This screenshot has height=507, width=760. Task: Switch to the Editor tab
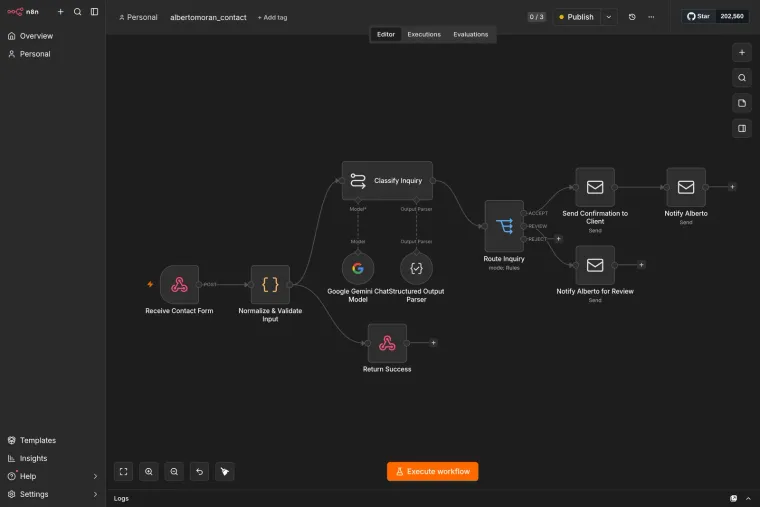tap(386, 34)
